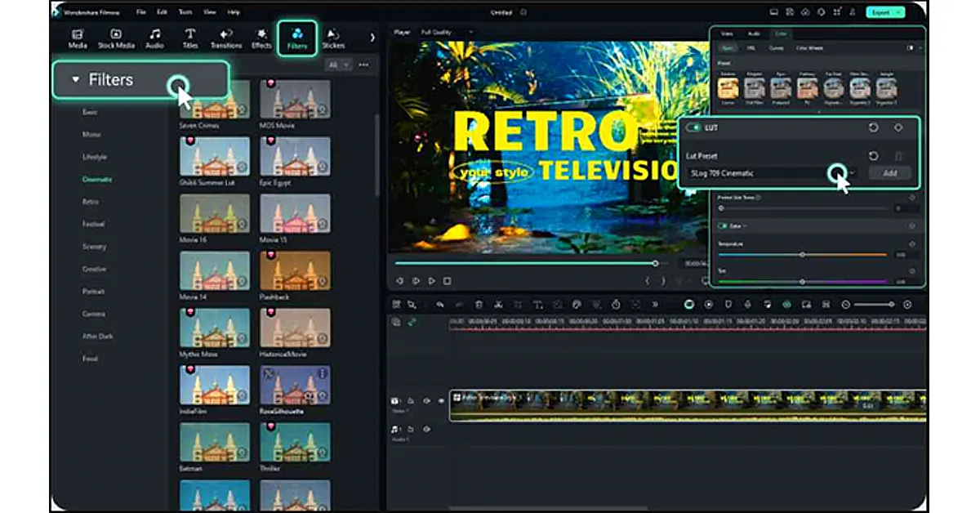
Task: Open the Tools menu
Action: [x=185, y=12]
